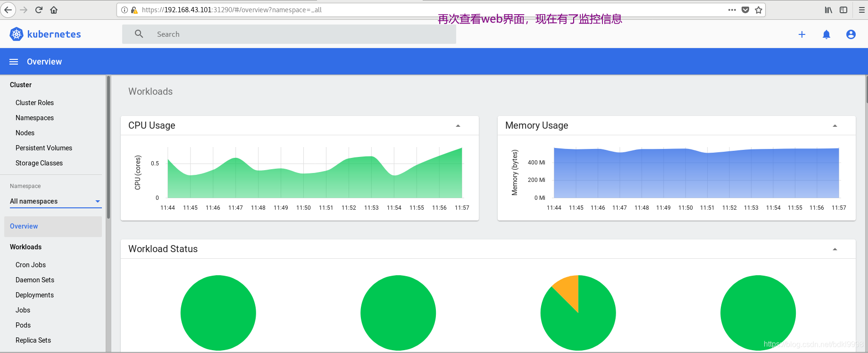The height and width of the screenshot is (353, 868).
Task: Open site information icon in the address bar
Action: click(x=125, y=10)
